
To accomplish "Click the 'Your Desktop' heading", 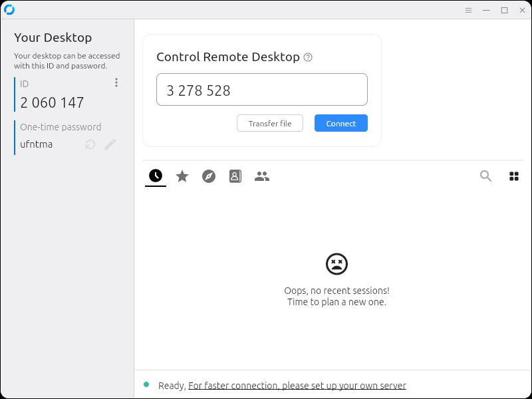I will coord(53,38).
